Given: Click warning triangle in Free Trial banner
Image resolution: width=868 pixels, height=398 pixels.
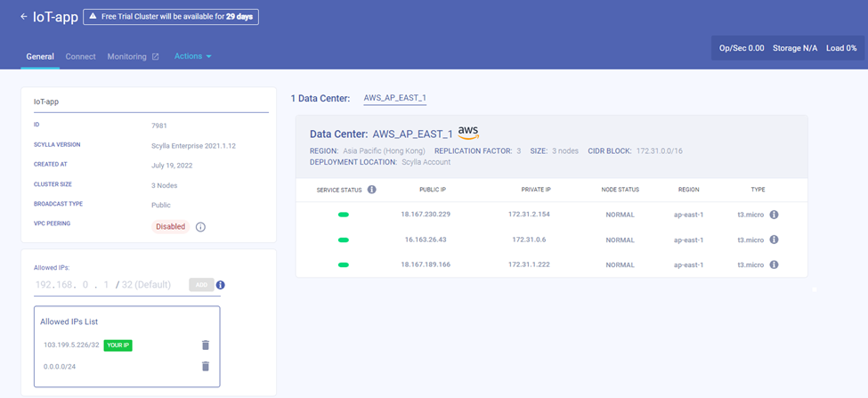Looking at the screenshot, I should [93, 17].
